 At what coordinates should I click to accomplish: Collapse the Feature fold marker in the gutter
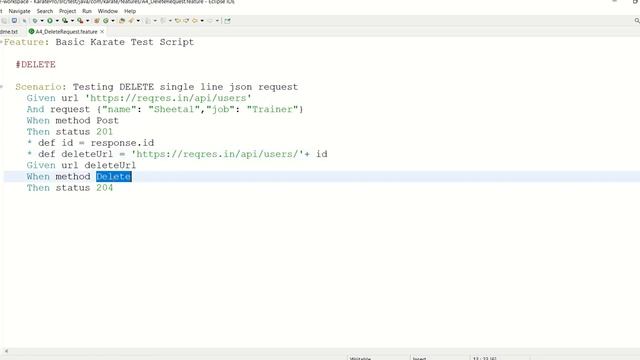pos(1,42)
